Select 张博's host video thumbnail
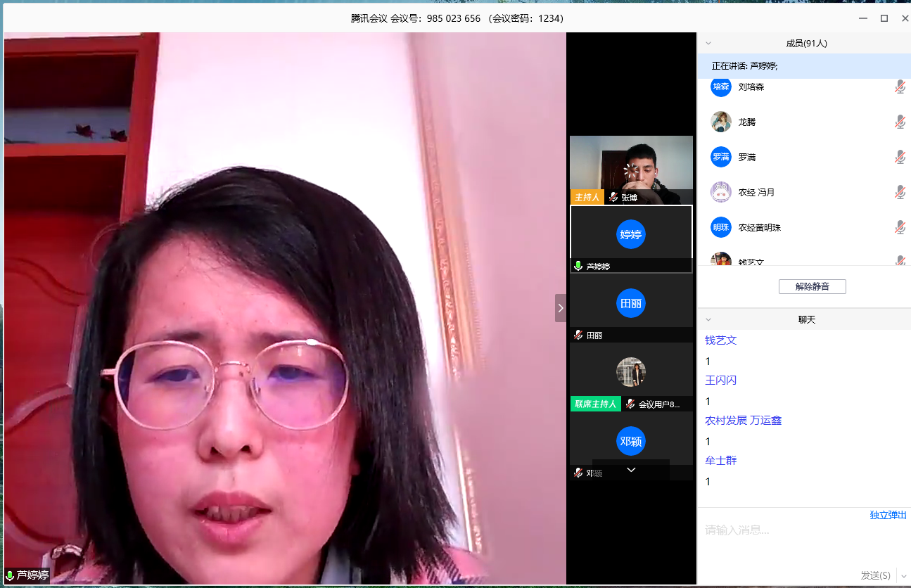 (x=631, y=169)
